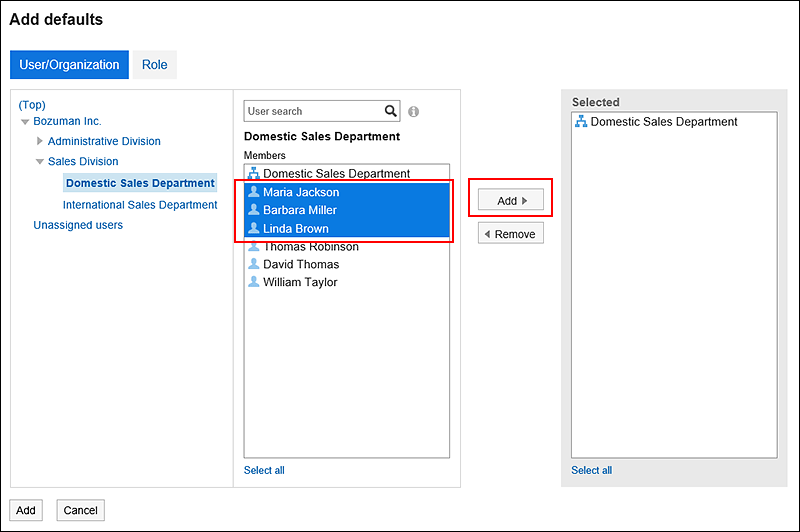Select Barbara Miller in Members list
800x532 pixels.
click(347, 210)
